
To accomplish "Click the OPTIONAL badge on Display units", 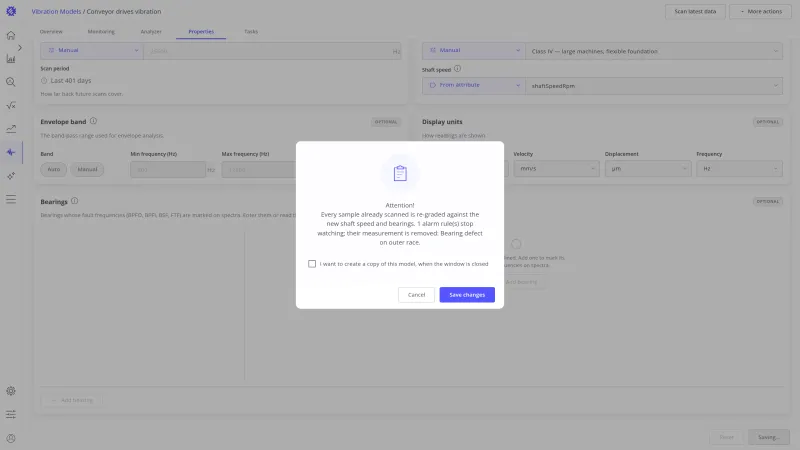I will pyautogui.click(x=767, y=122).
